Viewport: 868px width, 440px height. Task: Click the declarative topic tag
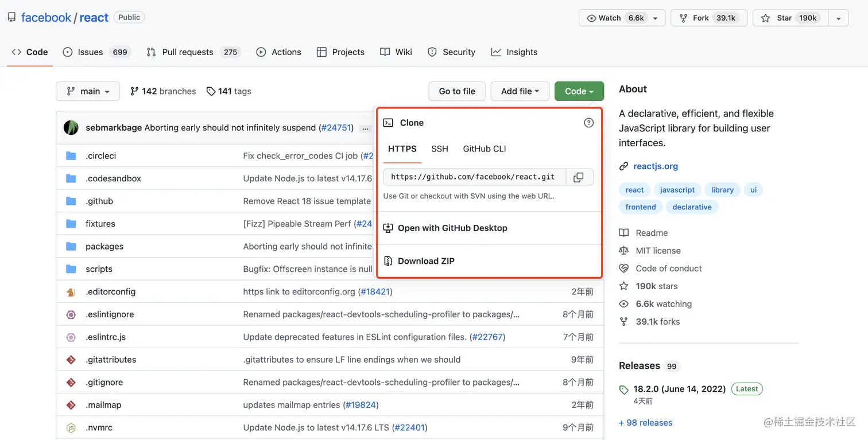(x=692, y=207)
